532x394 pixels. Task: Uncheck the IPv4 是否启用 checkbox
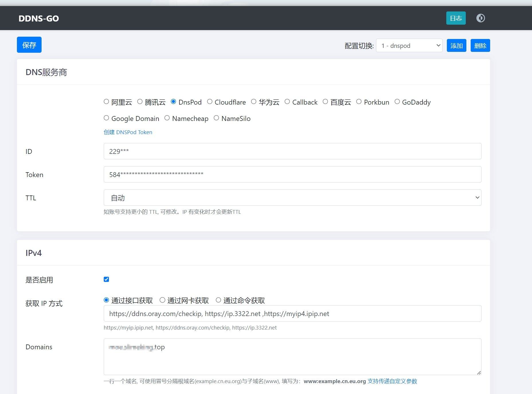pyautogui.click(x=106, y=279)
